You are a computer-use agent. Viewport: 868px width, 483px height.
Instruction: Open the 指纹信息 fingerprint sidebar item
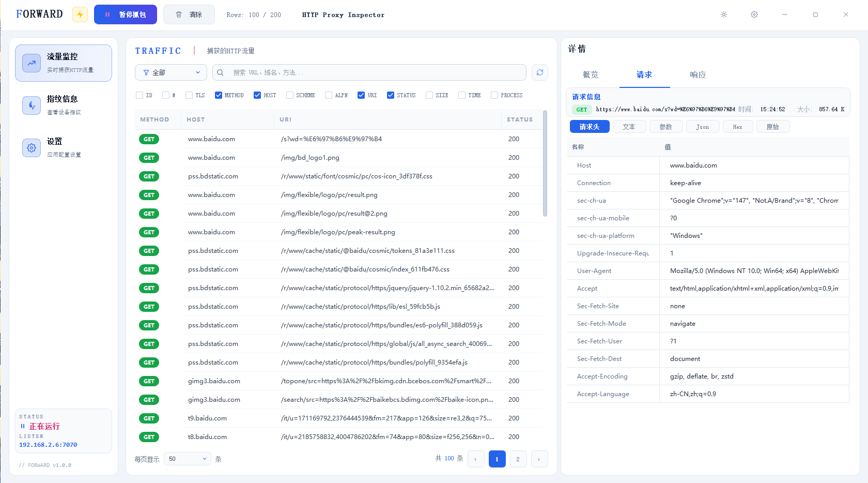64,105
